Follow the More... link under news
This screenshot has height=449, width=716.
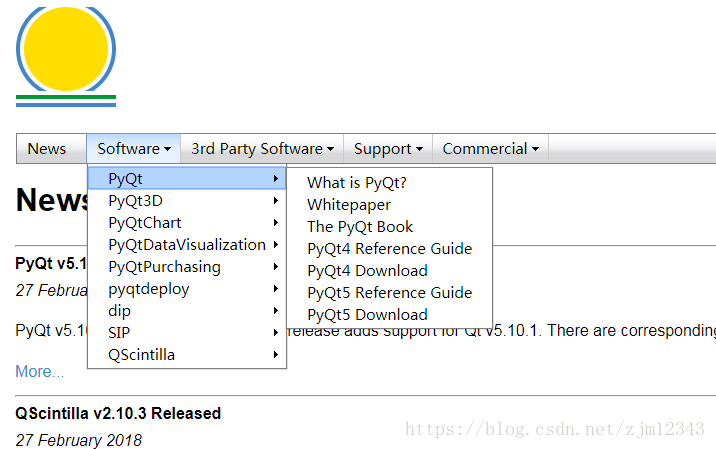[40, 371]
